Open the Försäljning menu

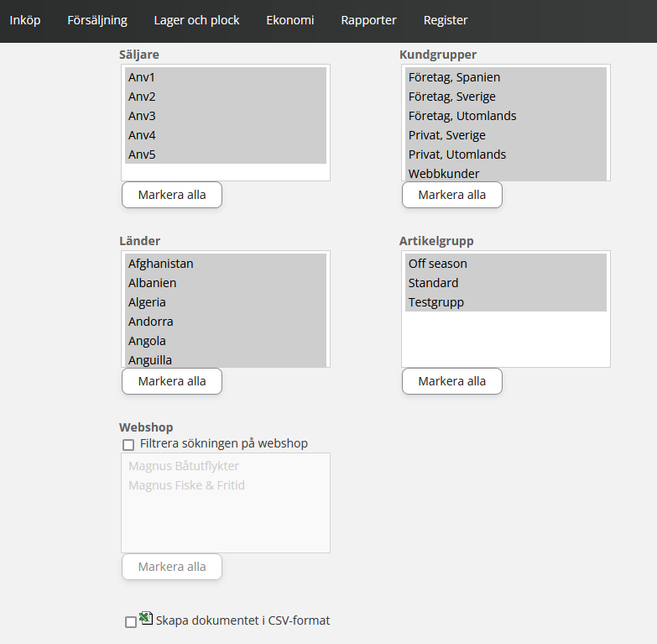(x=97, y=20)
